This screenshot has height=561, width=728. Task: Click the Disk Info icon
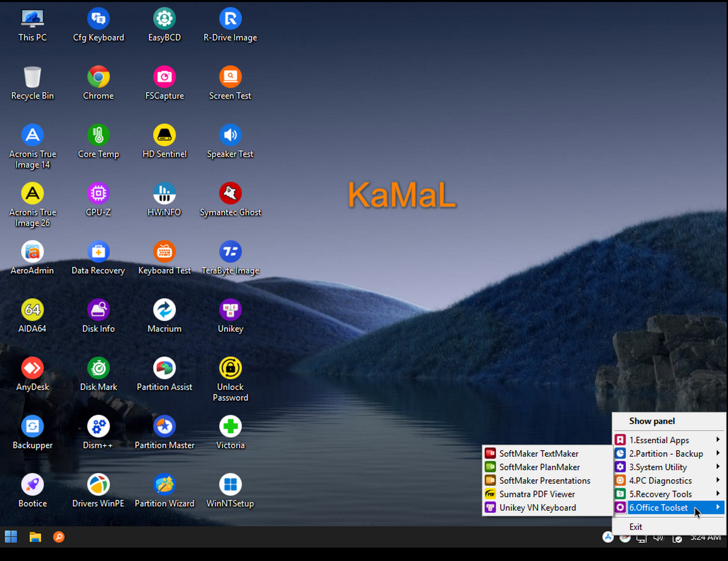point(99,317)
